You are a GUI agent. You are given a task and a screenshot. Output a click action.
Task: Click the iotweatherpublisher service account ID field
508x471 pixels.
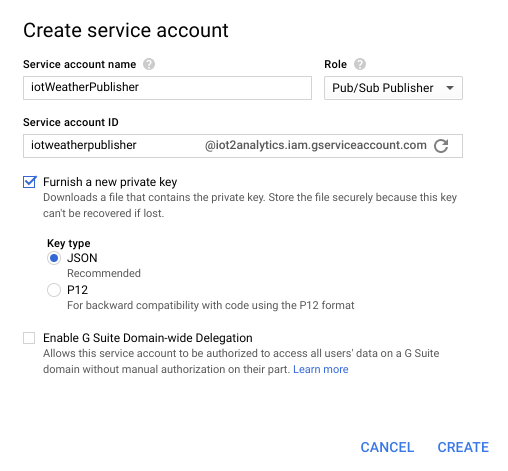click(113, 146)
